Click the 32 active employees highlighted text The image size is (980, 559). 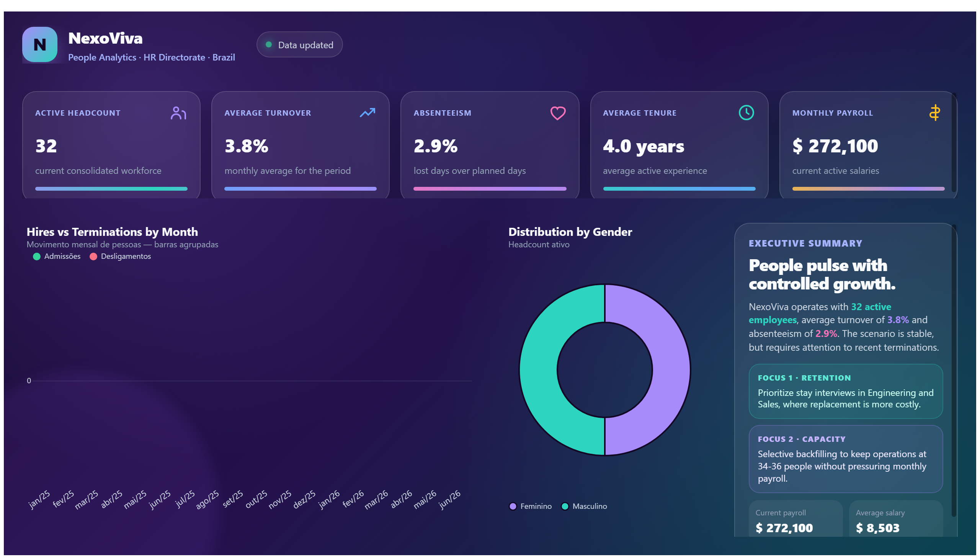click(x=820, y=313)
